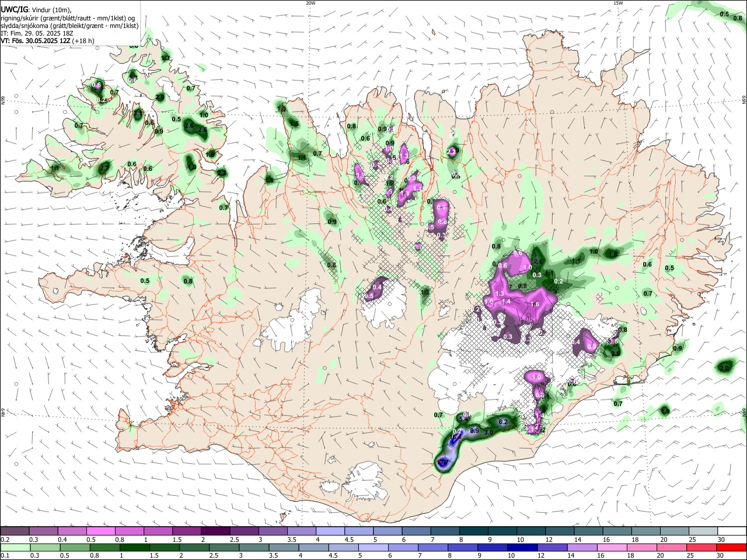This screenshot has height=560, width=747.
Task: Select the bright magenta 0.5 swatch in upper legend
Action: tap(100, 531)
